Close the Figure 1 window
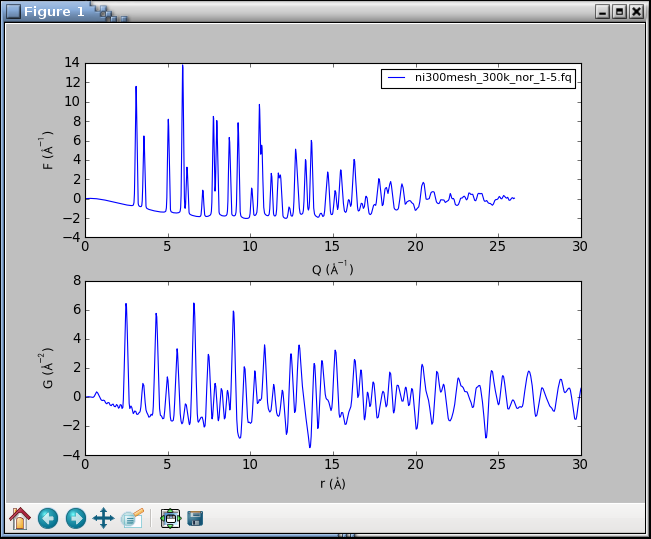Viewport: 651px width, 539px height. click(636, 11)
